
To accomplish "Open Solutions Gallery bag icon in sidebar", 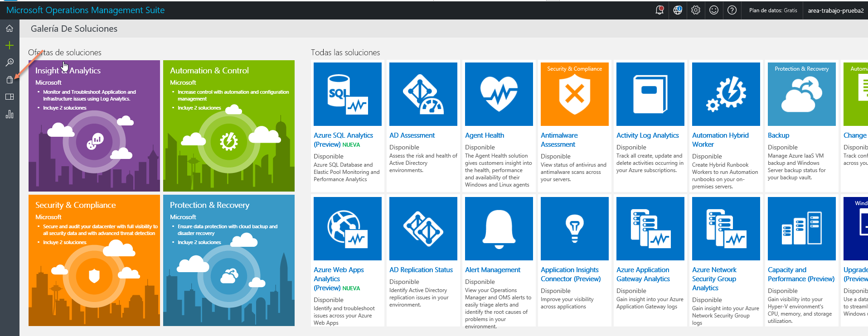I will click(10, 80).
